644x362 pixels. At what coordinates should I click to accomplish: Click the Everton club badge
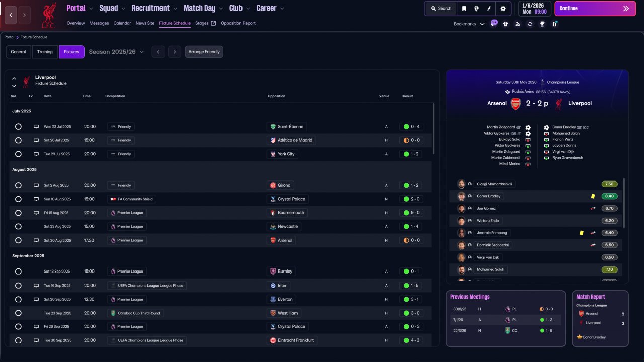point(273,299)
